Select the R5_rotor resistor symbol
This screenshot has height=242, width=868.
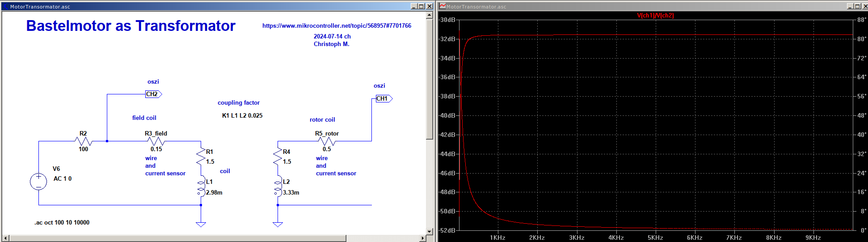click(327, 141)
